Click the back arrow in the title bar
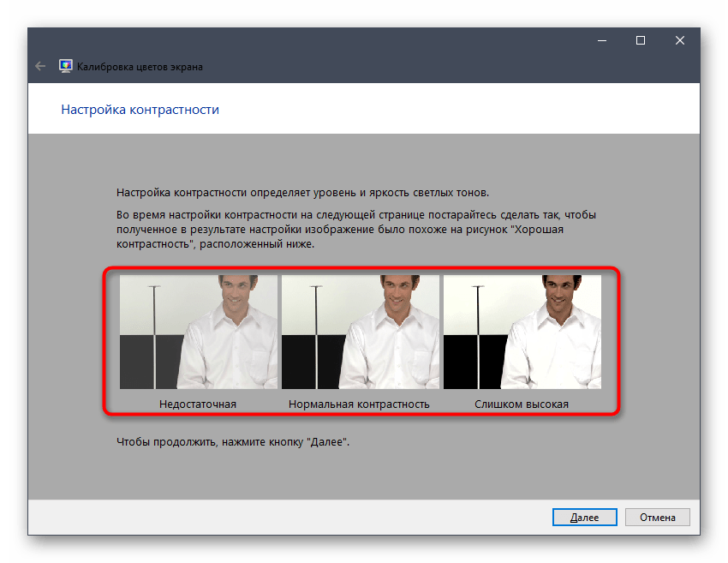 click(39, 66)
